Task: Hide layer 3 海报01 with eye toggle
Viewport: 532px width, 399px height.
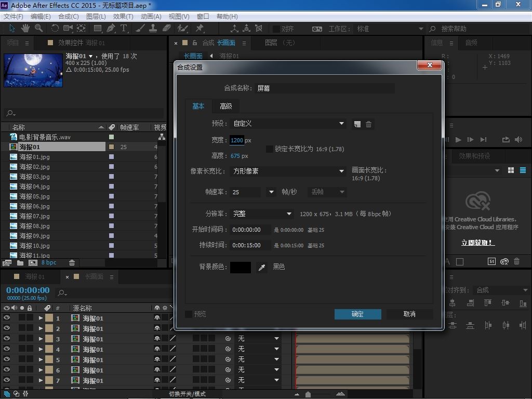Action: pos(6,338)
